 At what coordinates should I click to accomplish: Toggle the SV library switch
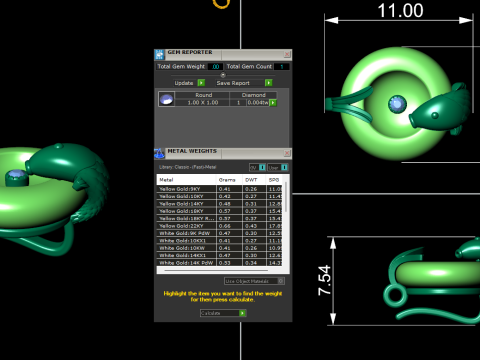pos(262,167)
